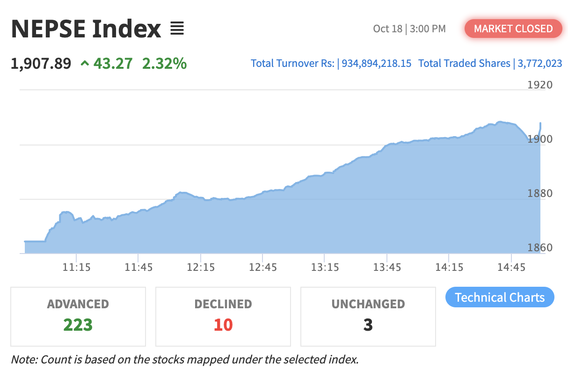Click the 1920 y-axis label
The image size is (568, 392).
(539, 85)
